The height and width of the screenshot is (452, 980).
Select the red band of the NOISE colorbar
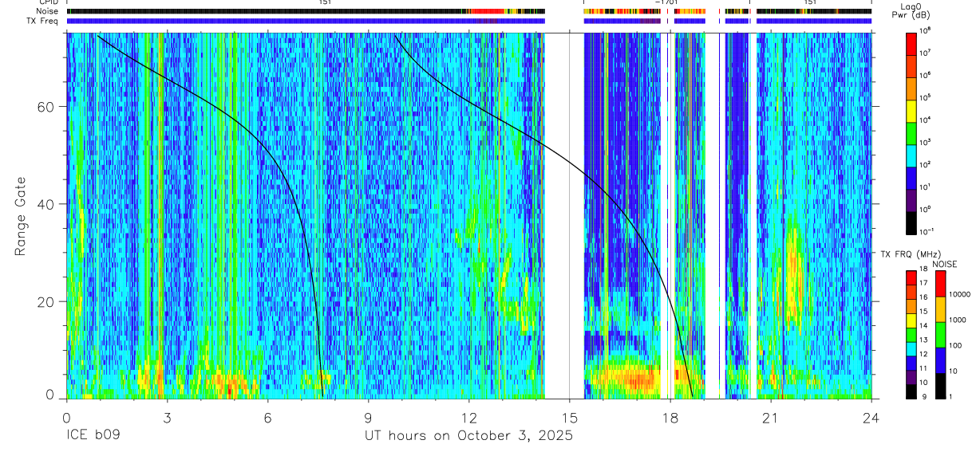(940, 284)
